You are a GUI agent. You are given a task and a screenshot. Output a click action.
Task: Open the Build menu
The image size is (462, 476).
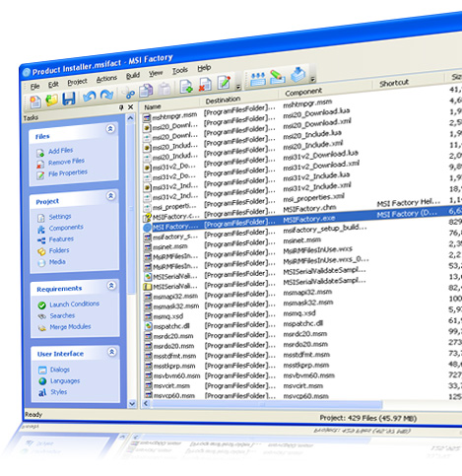point(133,76)
